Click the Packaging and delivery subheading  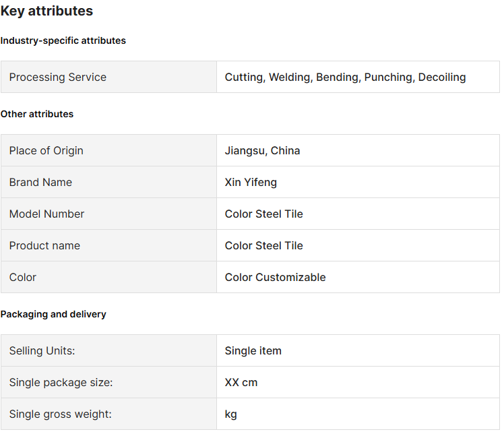point(53,314)
